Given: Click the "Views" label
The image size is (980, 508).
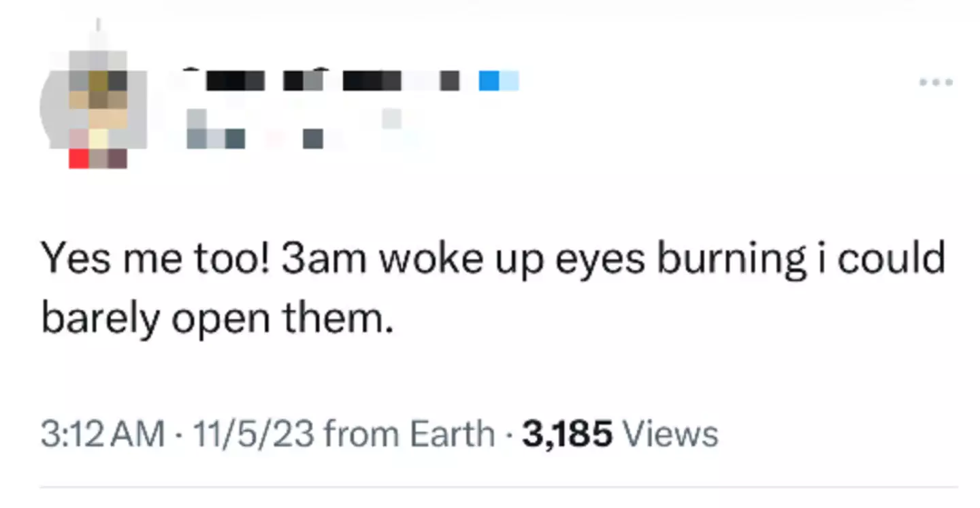Looking at the screenshot, I should coord(670,434).
